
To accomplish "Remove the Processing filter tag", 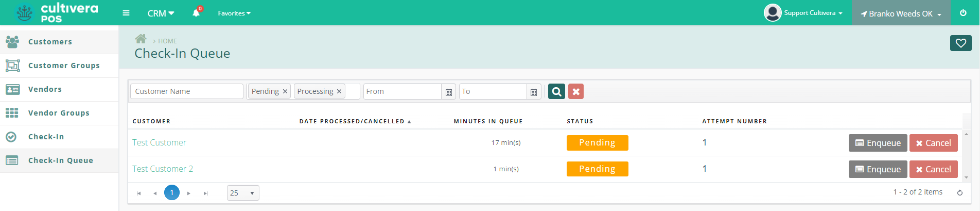I will click(339, 91).
